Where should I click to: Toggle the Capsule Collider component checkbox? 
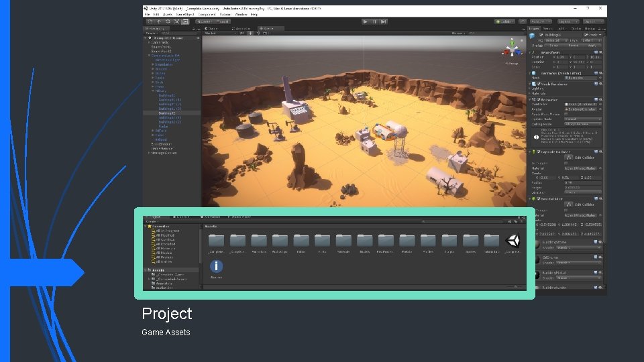pos(539,152)
